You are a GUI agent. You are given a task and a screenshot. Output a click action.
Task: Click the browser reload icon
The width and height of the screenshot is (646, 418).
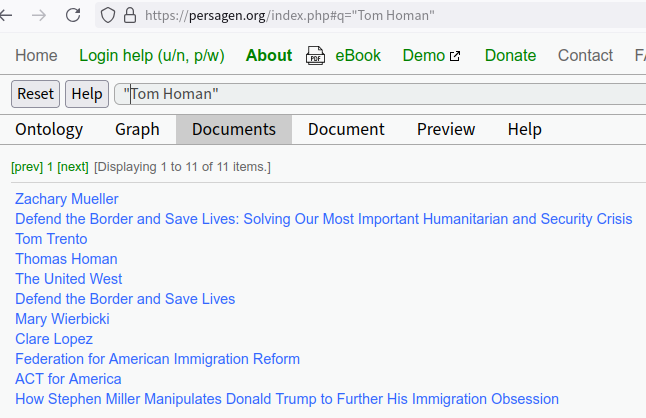(x=73, y=15)
